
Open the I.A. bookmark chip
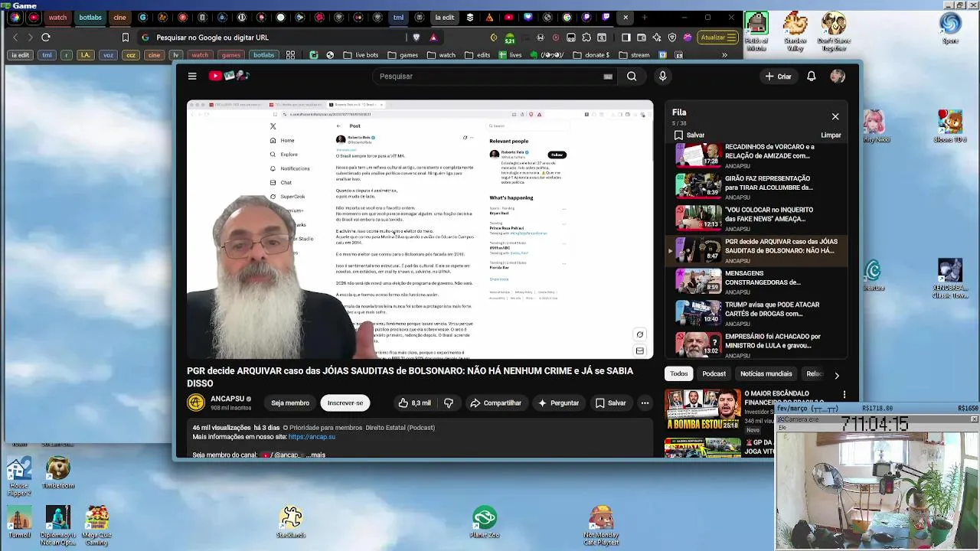point(85,55)
